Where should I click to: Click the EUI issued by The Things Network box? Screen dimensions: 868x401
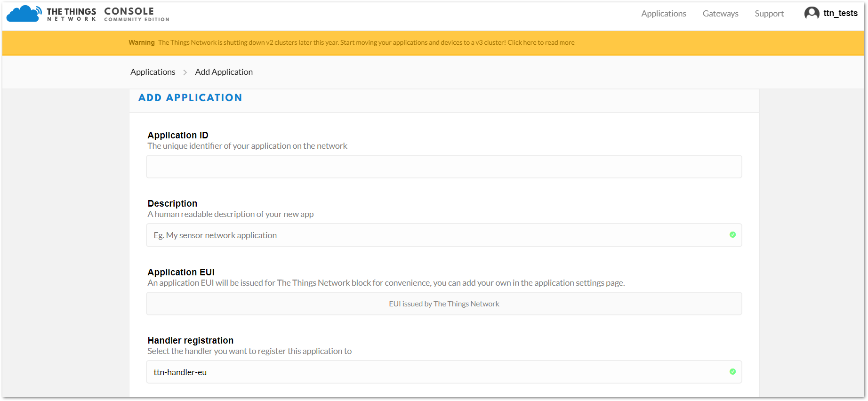(444, 304)
